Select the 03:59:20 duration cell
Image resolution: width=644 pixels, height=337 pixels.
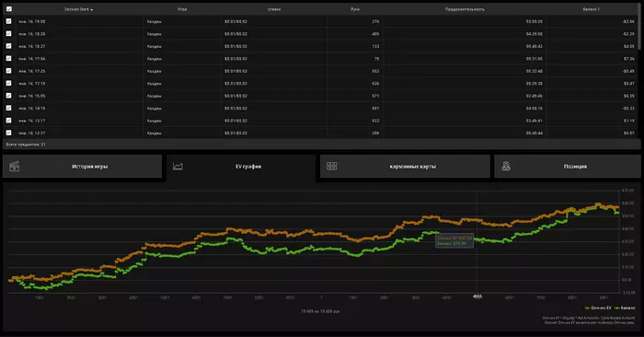click(534, 21)
